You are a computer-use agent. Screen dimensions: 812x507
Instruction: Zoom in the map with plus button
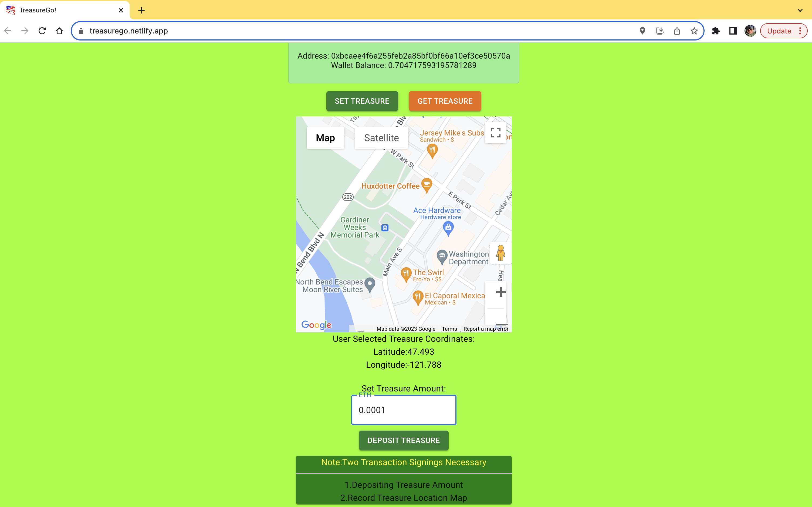(x=500, y=292)
